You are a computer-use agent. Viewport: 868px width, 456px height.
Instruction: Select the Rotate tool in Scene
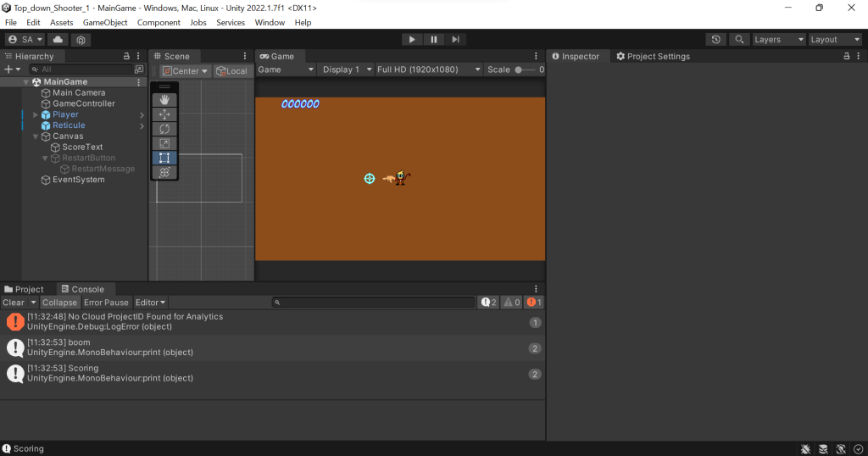164,129
